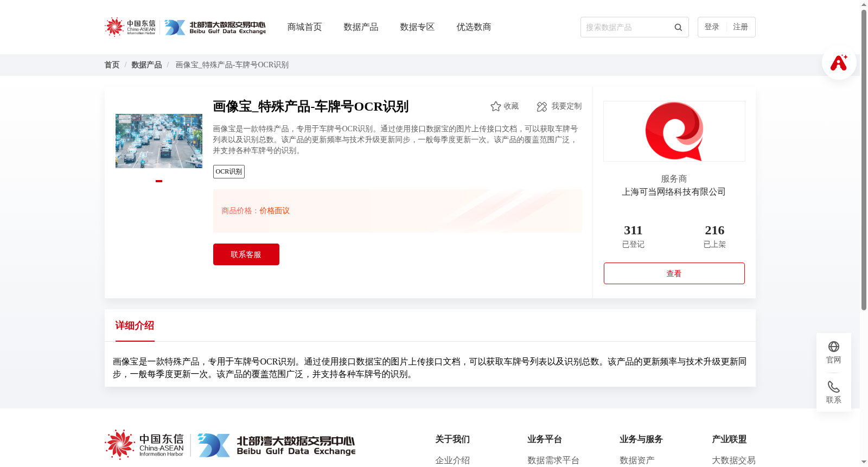Open 优选数商 in the navigation menu
Viewport: 868px width, 467px height.
[474, 27]
